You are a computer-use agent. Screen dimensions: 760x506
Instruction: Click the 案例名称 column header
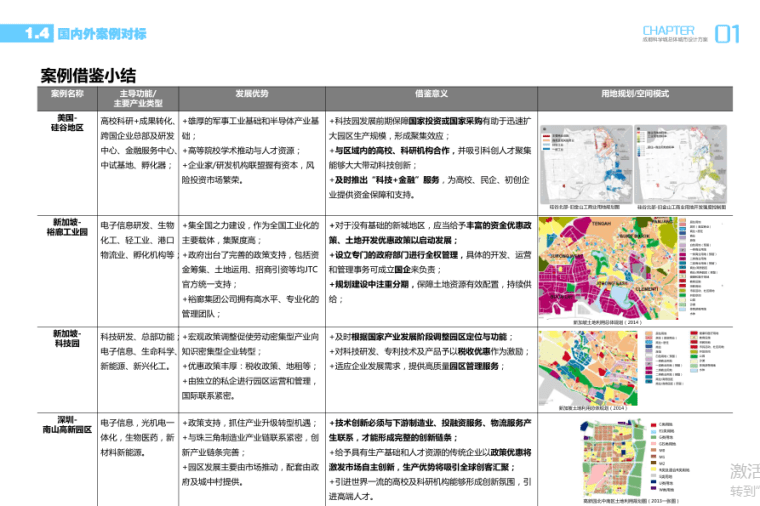67,94
